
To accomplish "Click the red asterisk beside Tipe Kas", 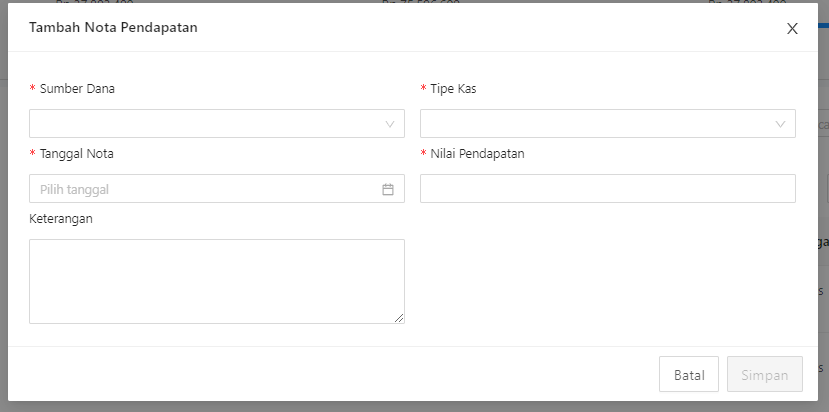I will (423, 89).
